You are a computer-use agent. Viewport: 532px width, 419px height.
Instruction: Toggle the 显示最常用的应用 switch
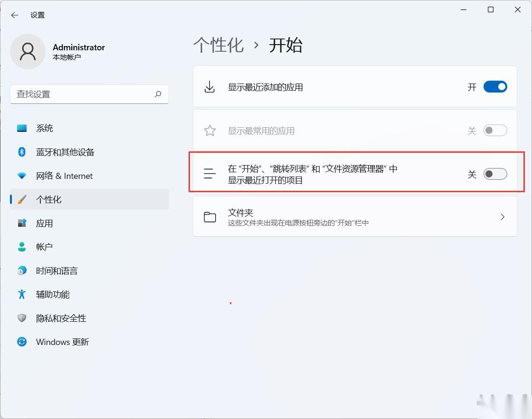coord(495,130)
